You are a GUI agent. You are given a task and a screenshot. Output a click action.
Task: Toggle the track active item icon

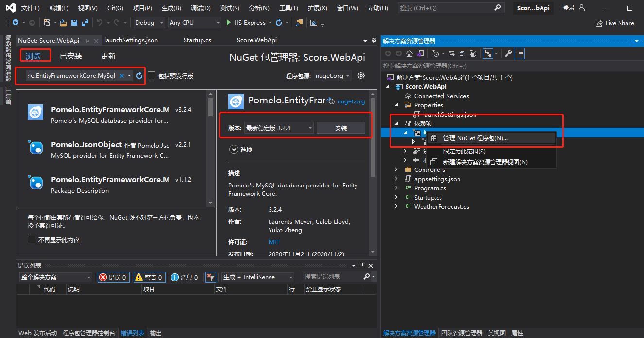[488, 53]
